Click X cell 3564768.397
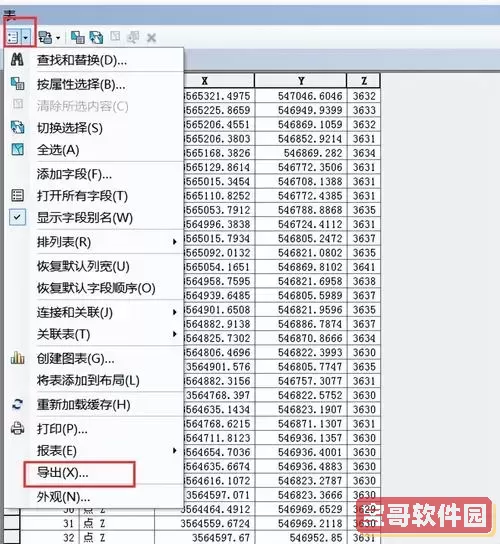Screen dimensions: 500x544 pyautogui.click(x=219, y=395)
